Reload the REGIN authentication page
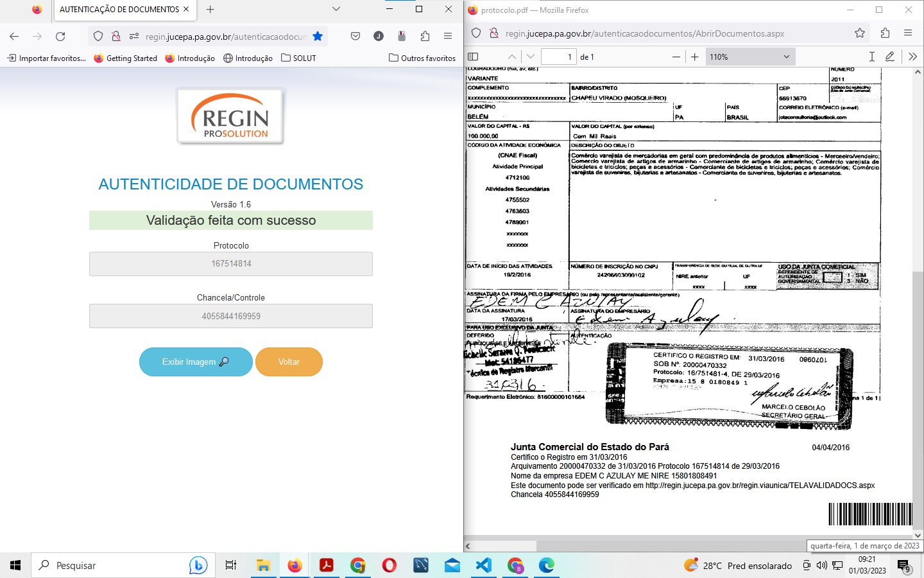The width and height of the screenshot is (924, 578). [60, 37]
